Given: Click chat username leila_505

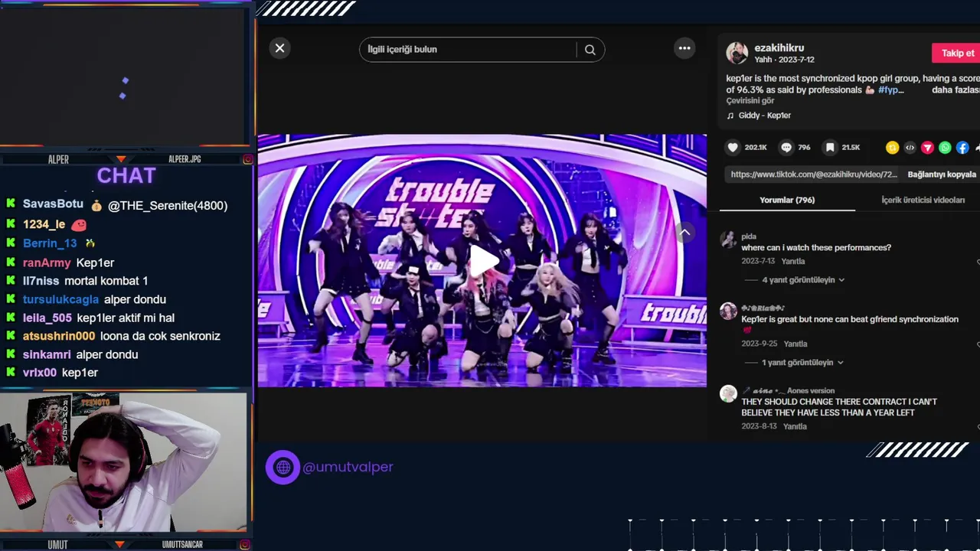Looking at the screenshot, I should tap(47, 318).
